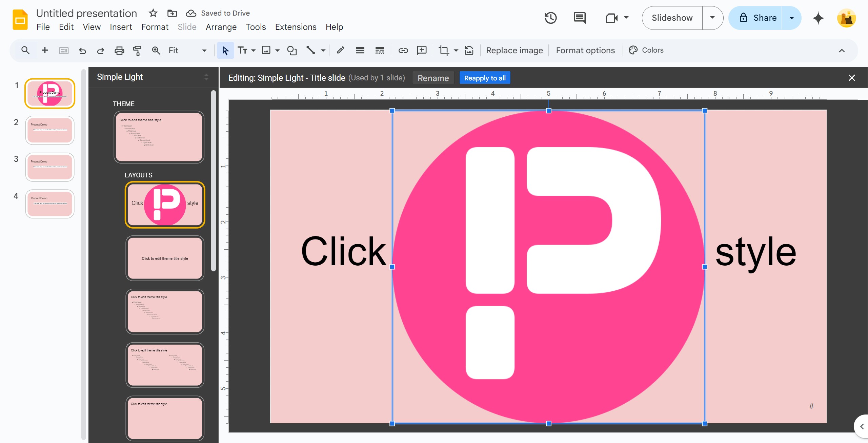
Task: Open the Extensions menu
Action: point(296,27)
